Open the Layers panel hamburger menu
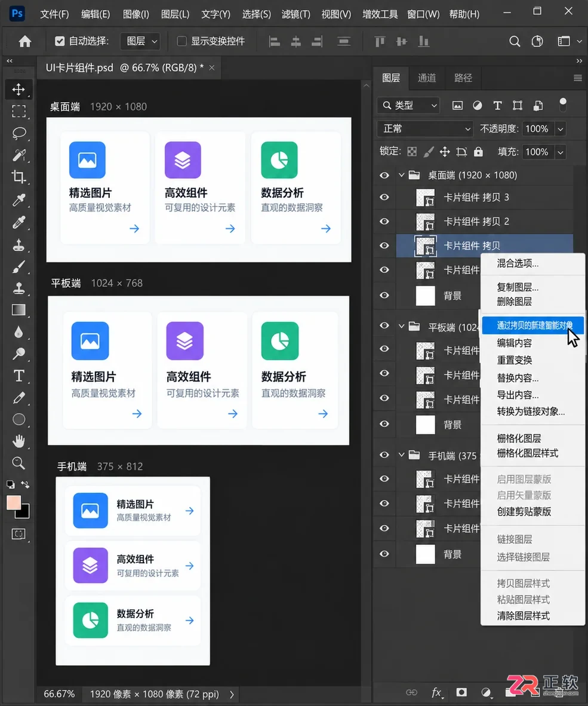 (578, 78)
